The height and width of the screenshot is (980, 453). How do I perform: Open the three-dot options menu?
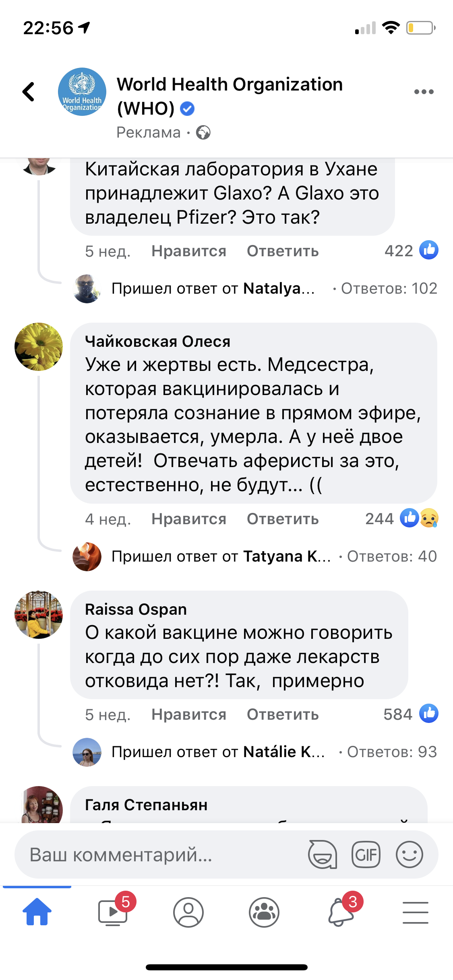coord(424,92)
